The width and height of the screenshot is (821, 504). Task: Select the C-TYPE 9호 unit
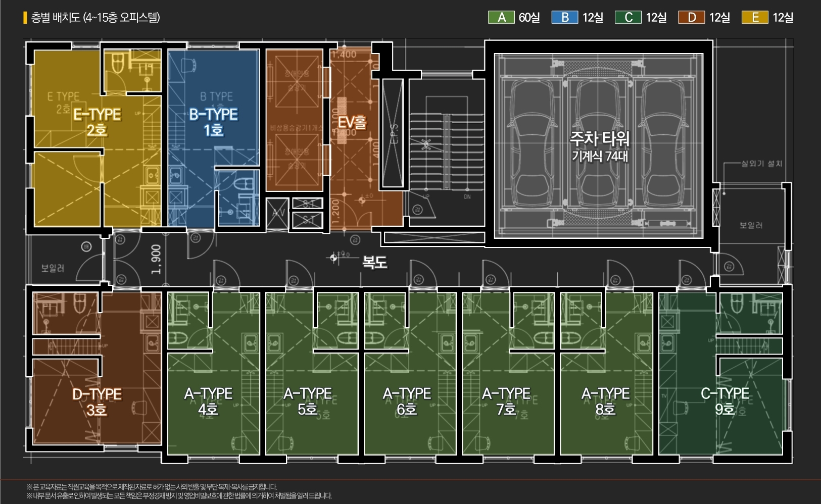(725, 401)
